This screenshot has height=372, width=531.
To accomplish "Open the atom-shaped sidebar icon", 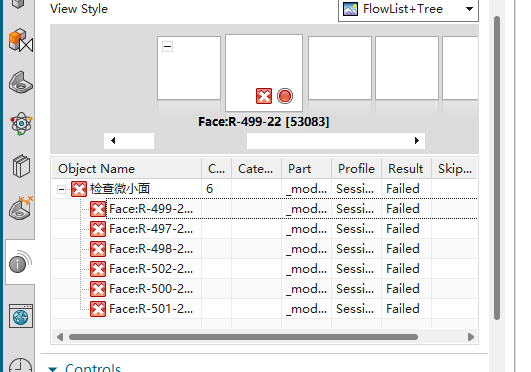I will click(x=21, y=124).
